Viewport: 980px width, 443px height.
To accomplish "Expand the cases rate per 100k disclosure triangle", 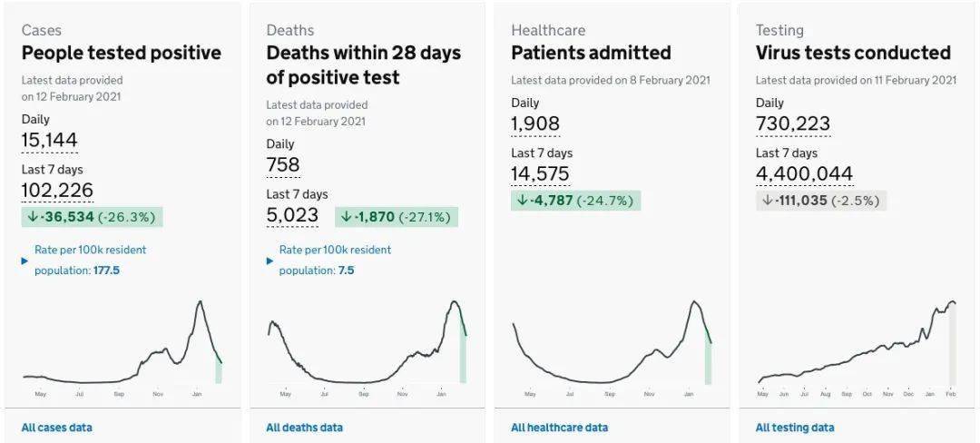I will [x=25, y=261].
